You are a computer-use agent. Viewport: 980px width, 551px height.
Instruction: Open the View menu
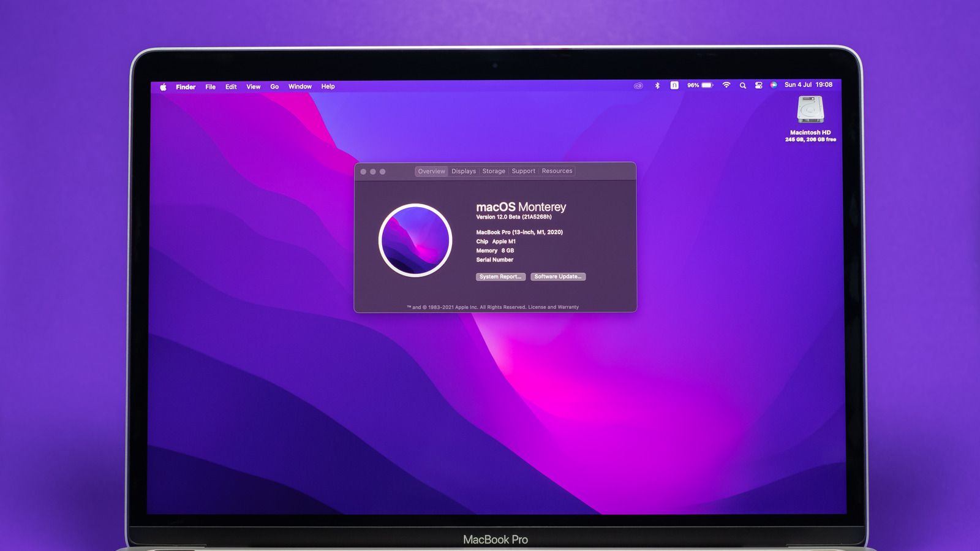click(x=254, y=87)
